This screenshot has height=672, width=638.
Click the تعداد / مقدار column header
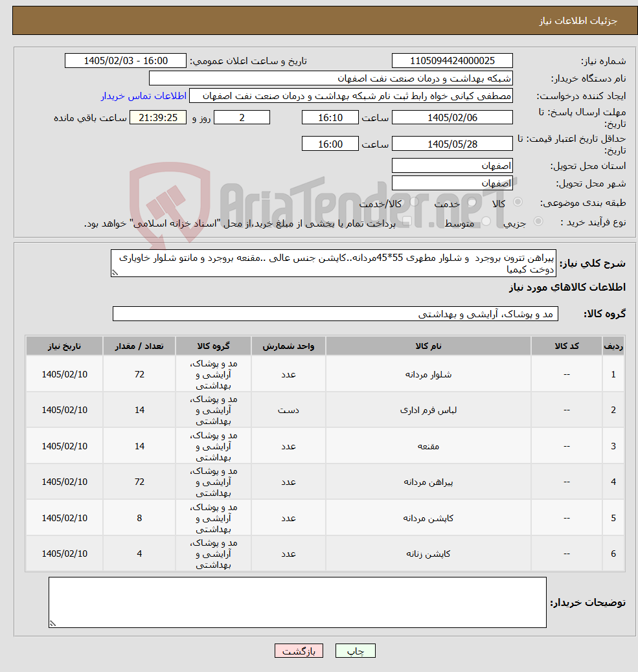139,346
